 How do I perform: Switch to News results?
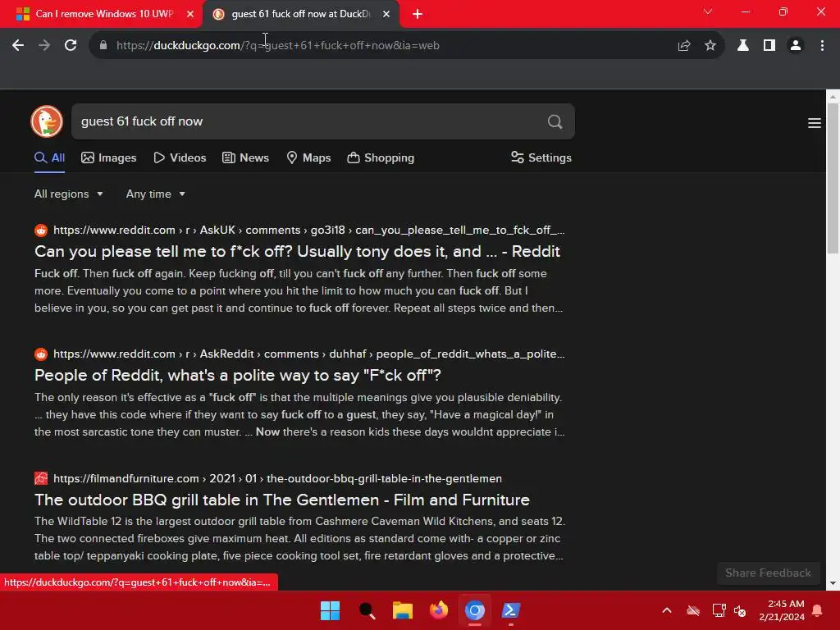point(245,158)
